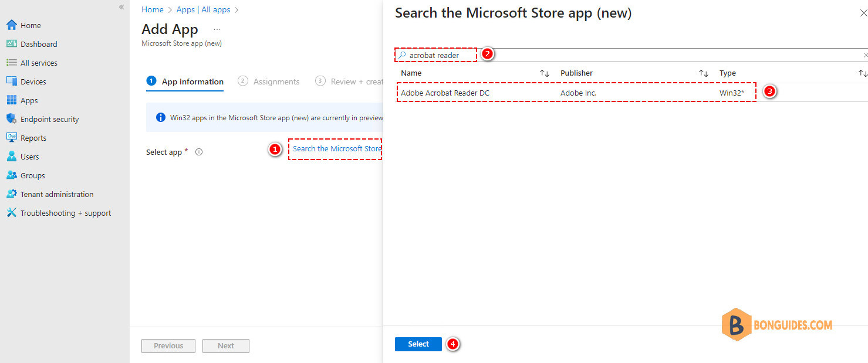Click the Tenant administration icon
This screenshot has width=868, height=363.
coord(11,194)
